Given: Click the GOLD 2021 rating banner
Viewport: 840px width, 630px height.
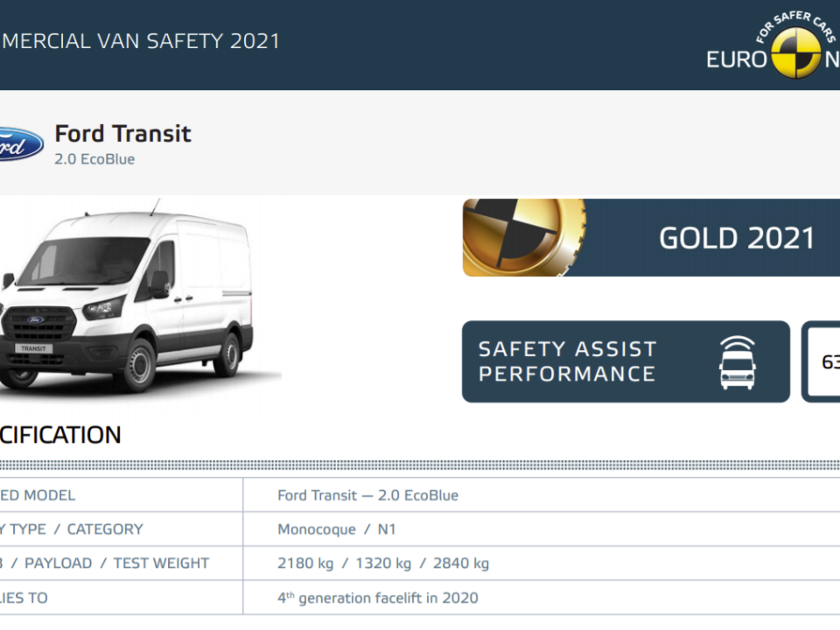Looking at the screenshot, I should [651, 237].
